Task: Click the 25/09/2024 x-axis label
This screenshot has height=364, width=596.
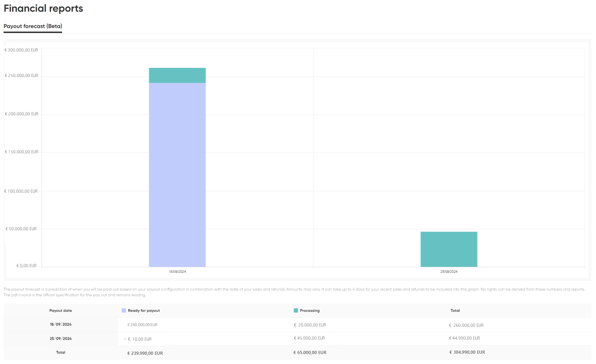Action: (449, 272)
